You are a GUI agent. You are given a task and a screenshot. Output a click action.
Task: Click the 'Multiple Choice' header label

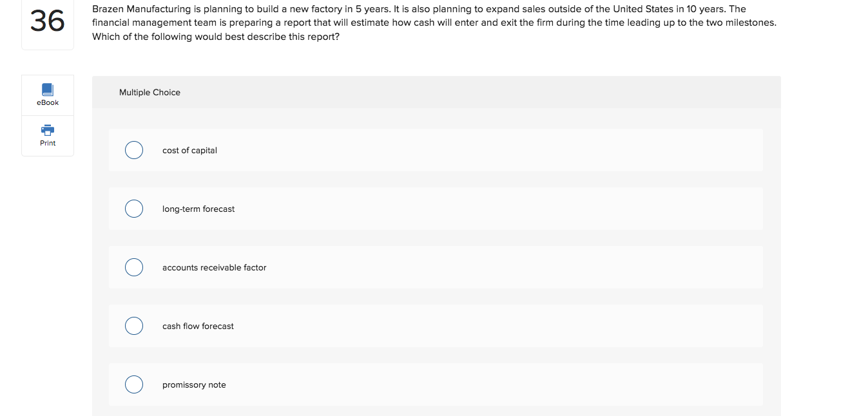pyautogui.click(x=149, y=92)
